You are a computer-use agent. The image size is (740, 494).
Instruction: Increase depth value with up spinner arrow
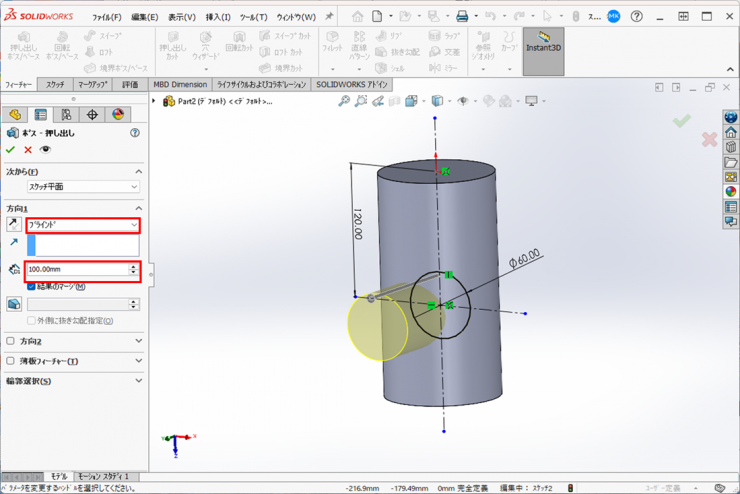[134, 266]
